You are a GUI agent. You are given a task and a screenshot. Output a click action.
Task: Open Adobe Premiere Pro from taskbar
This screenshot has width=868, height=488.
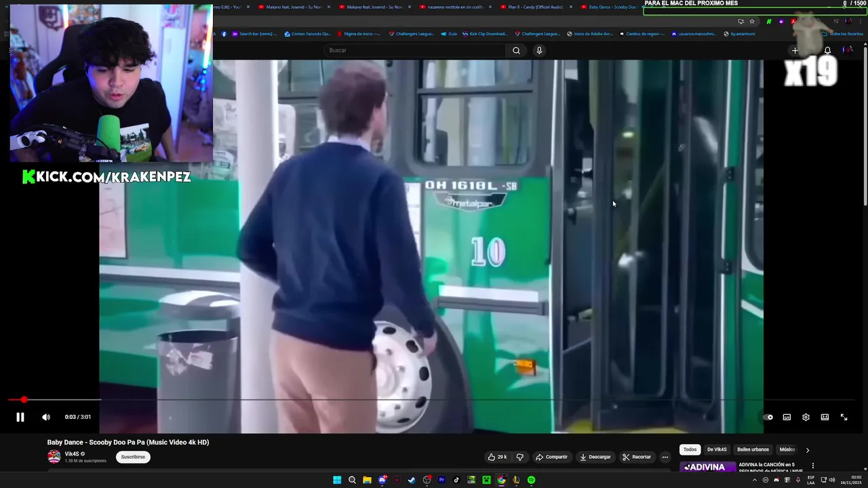click(x=441, y=480)
